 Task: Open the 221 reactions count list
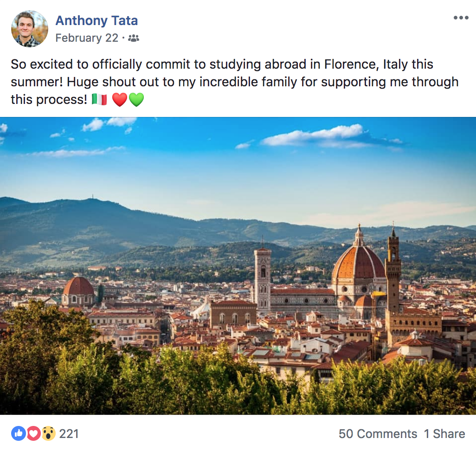[69, 434]
